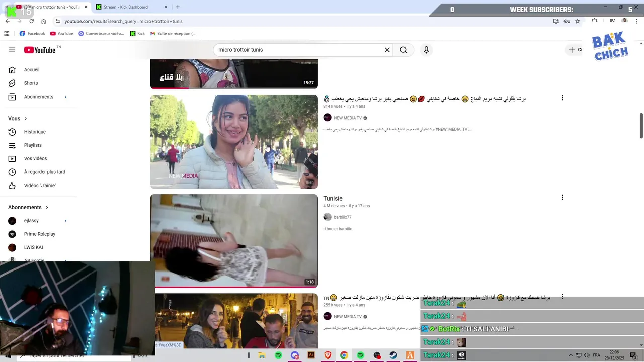This screenshot has width=644, height=362.
Task: Close the Kick Dashboard tab
Action: coord(166,7)
